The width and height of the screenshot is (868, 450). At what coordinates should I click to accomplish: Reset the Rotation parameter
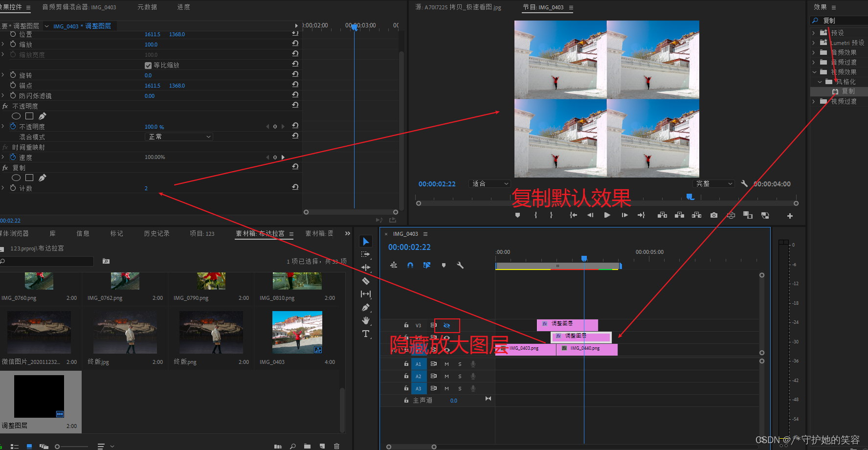(x=295, y=74)
